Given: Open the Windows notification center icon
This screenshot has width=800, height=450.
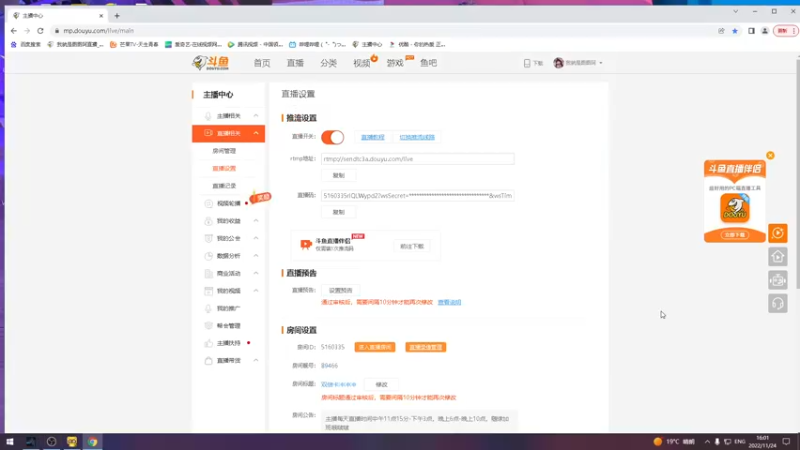Looking at the screenshot, I should (786, 442).
